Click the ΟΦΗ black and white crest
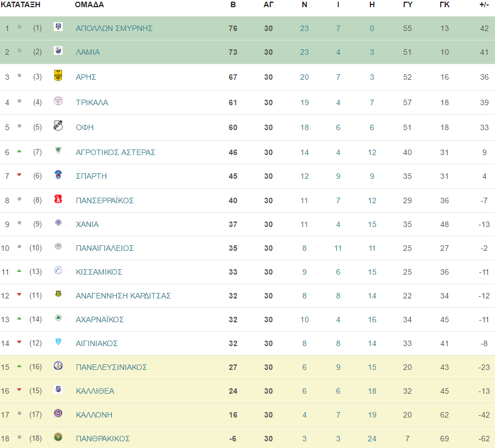Screen dimensions: 495x448 point(58,126)
